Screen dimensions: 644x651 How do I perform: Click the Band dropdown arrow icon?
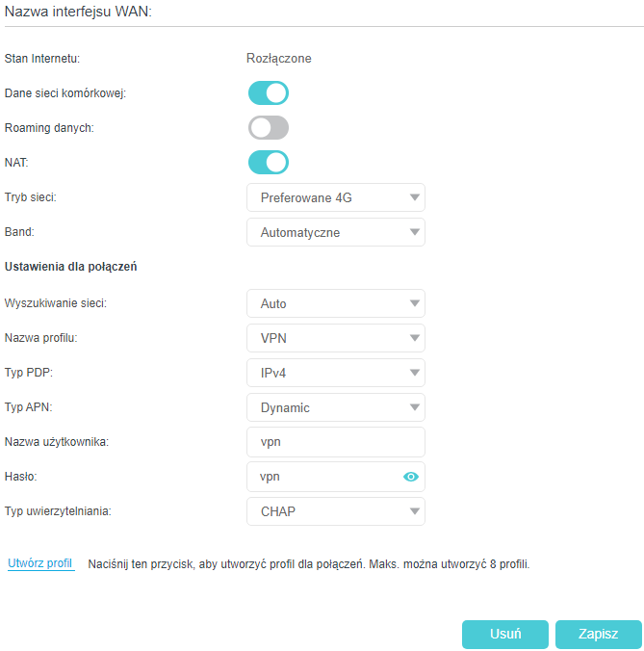(x=414, y=233)
